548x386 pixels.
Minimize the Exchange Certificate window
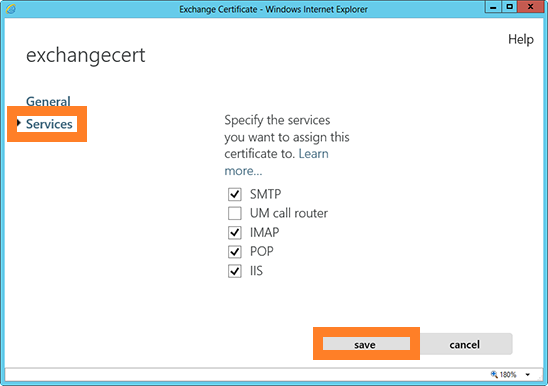(x=493, y=7)
